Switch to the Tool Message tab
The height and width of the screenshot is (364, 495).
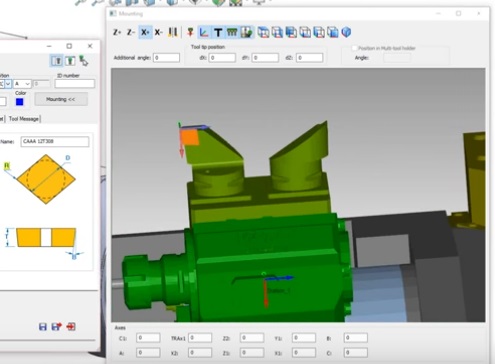(24, 119)
